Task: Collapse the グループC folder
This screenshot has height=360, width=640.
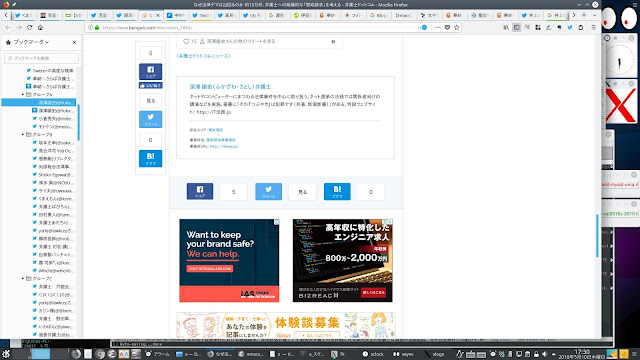Action: 23,278
